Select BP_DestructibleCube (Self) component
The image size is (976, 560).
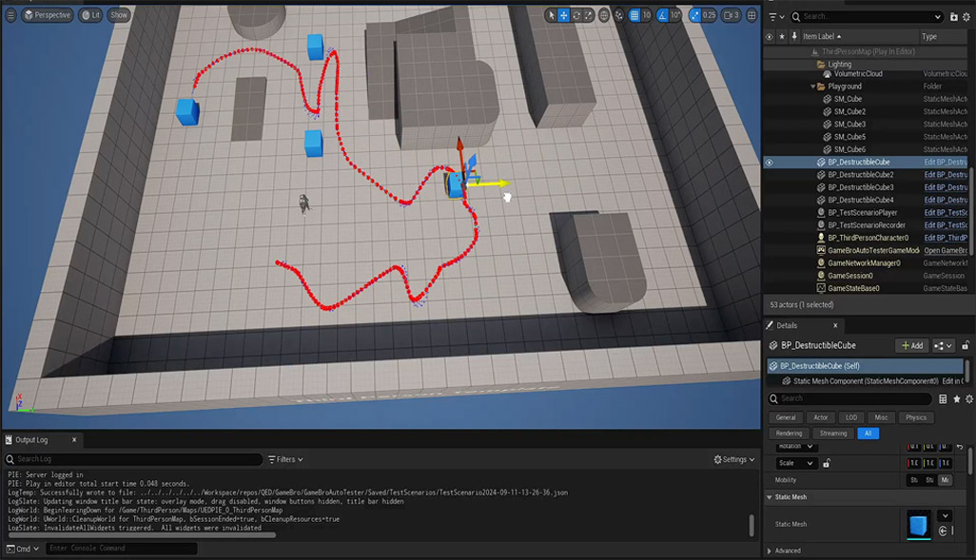click(x=866, y=366)
